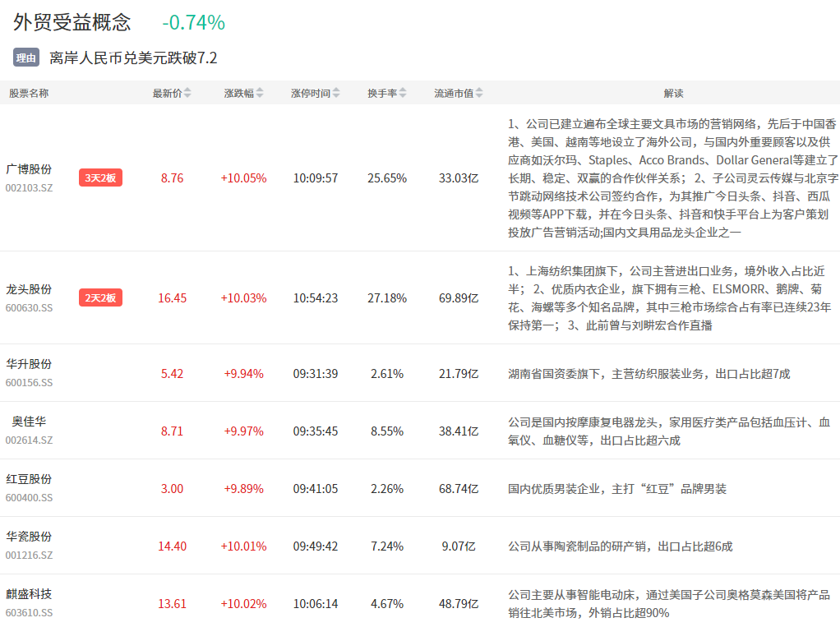Open 华瓷股份 stock page
The width and height of the screenshot is (840, 627).
point(29,537)
